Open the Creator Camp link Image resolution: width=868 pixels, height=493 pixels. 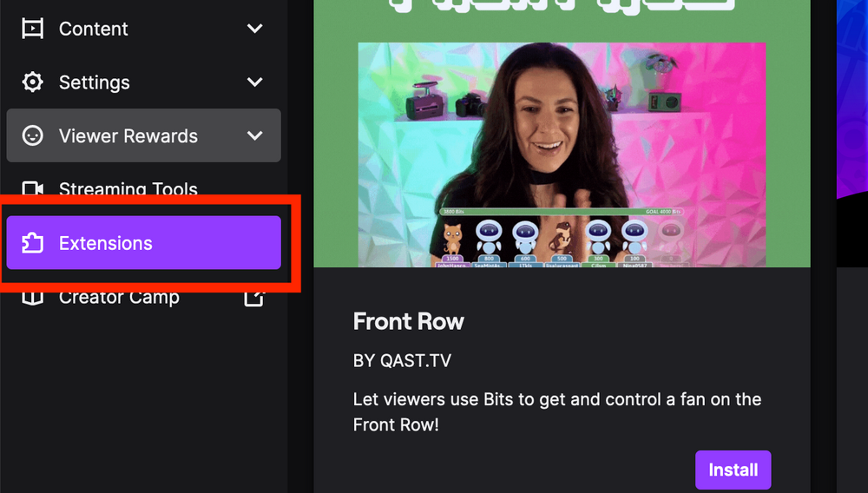pos(143,299)
